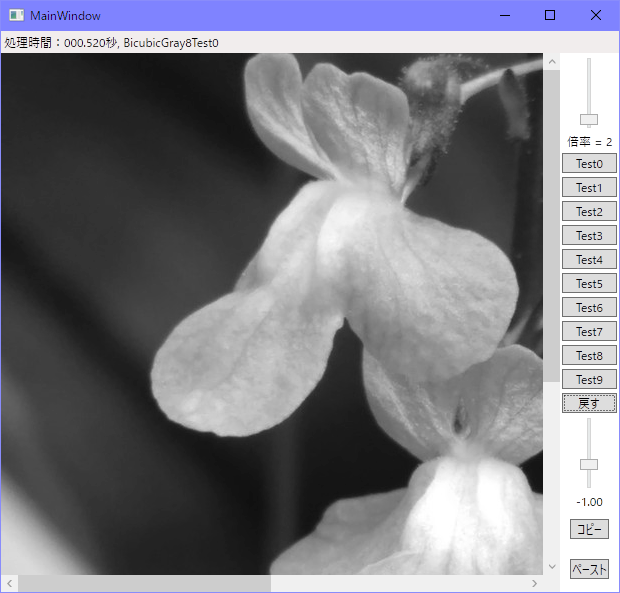Click the -1.00 parameter slider thumb

tap(589, 465)
